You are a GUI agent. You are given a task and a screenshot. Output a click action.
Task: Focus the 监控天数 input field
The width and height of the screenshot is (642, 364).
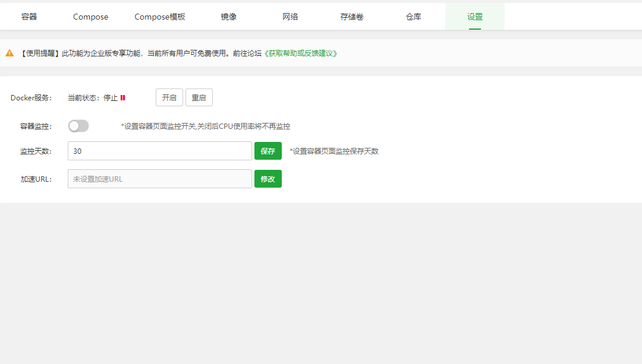click(x=160, y=151)
